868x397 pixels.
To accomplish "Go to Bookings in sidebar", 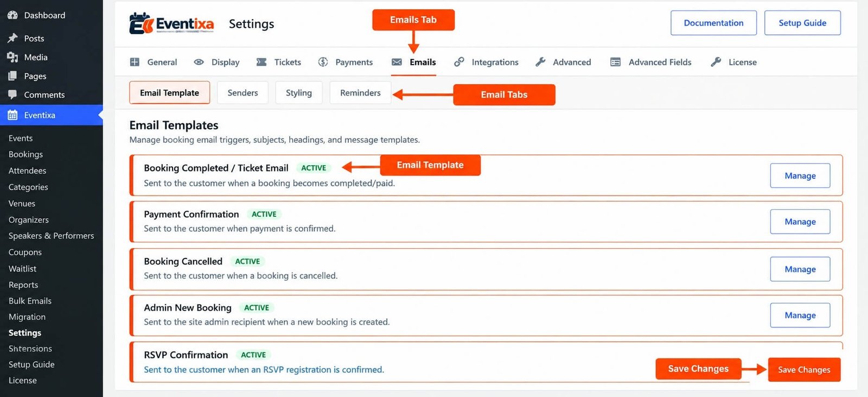I will coord(25,154).
